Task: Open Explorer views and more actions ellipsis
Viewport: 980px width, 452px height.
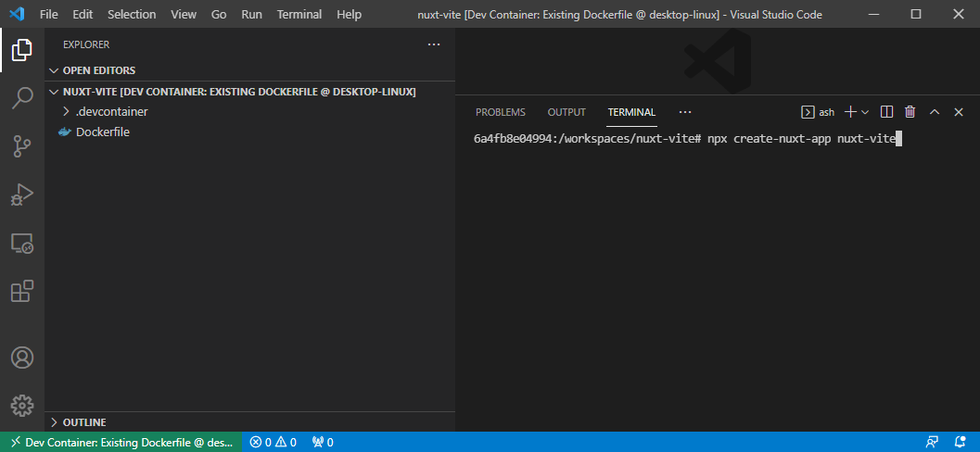Action: [434, 44]
